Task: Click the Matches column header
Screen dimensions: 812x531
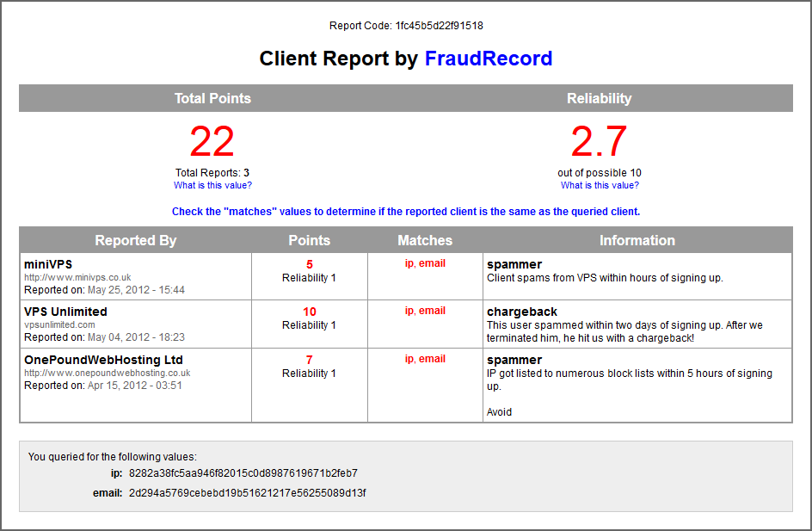Action: [425, 240]
